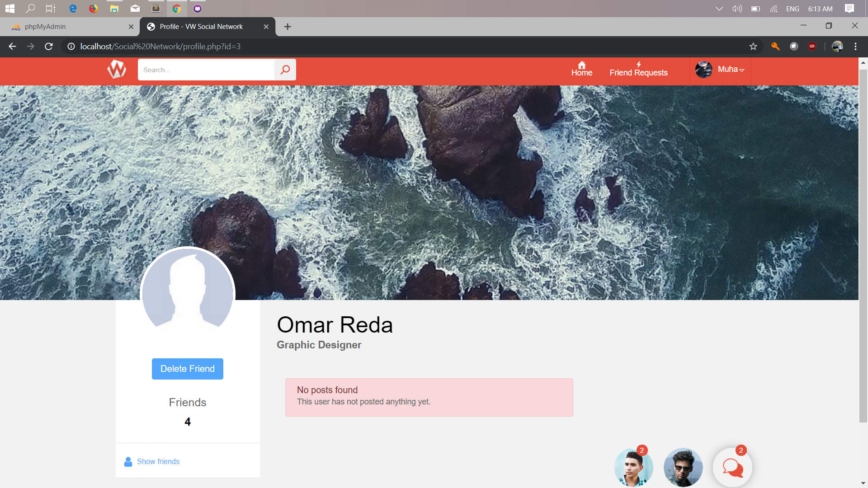The image size is (868, 488).
Task: Click Delete Friend button
Action: (x=188, y=369)
